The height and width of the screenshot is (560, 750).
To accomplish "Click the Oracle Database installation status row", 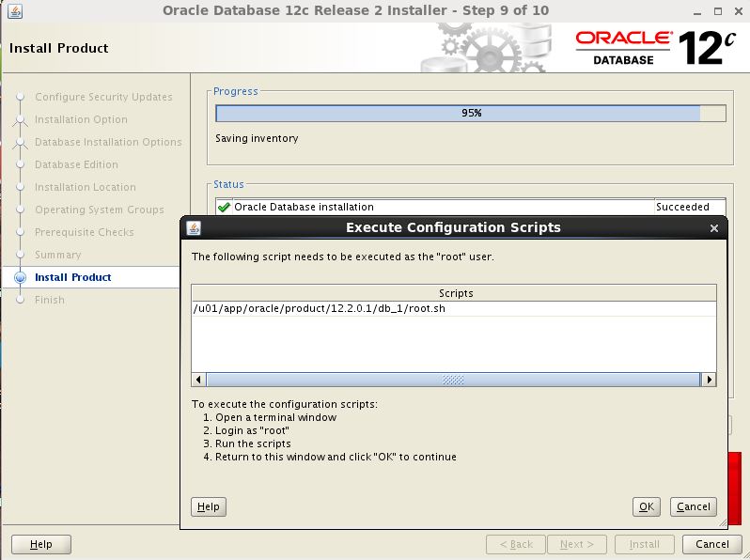I will point(471,207).
